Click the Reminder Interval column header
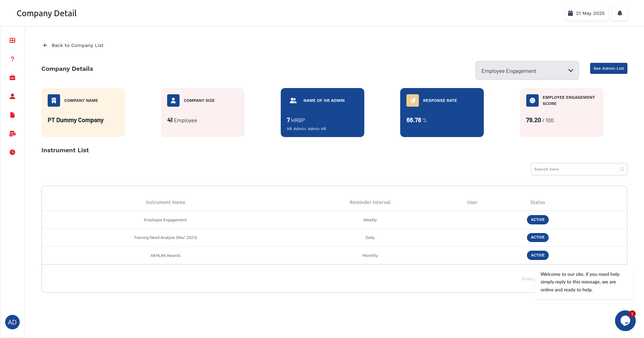Screen dimensions: 644x338 coord(370,202)
